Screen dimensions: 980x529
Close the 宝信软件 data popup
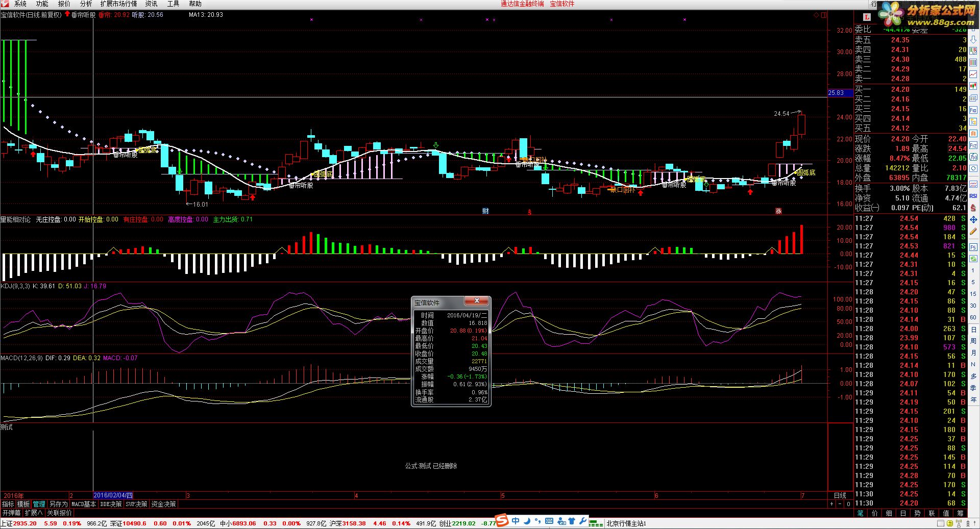pos(477,300)
